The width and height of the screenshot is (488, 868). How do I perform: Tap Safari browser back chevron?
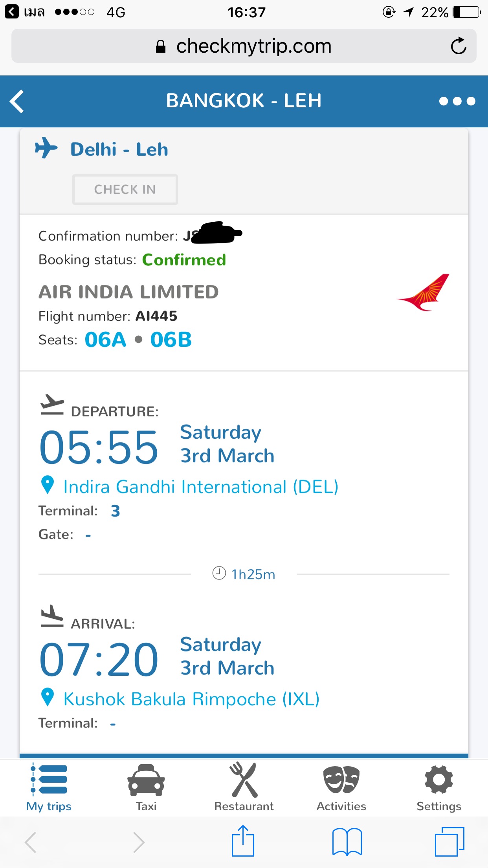pos(31,842)
